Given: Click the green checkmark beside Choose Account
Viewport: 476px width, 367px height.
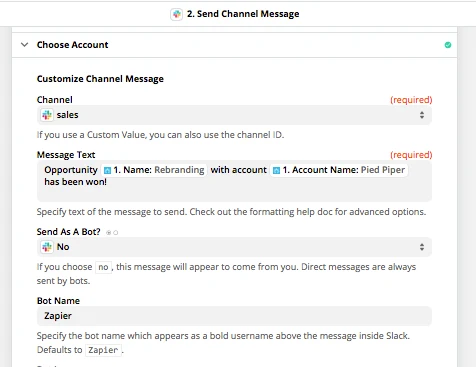Looking at the screenshot, I should point(448,45).
